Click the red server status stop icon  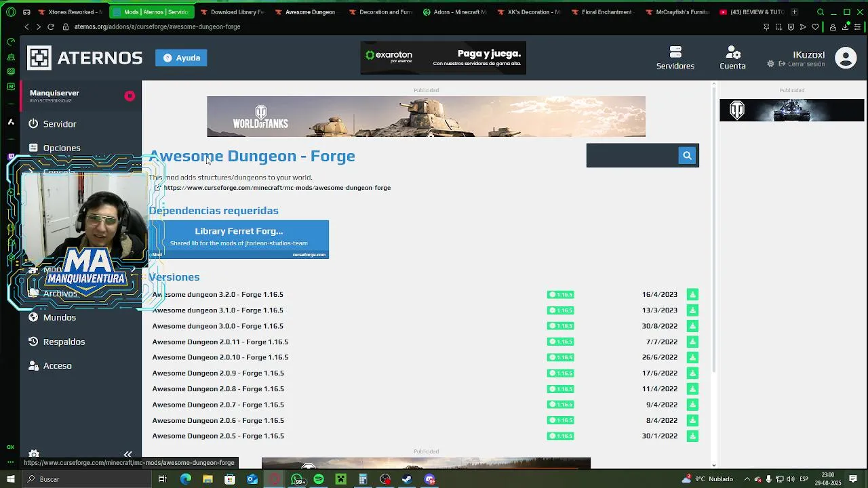[x=130, y=96]
